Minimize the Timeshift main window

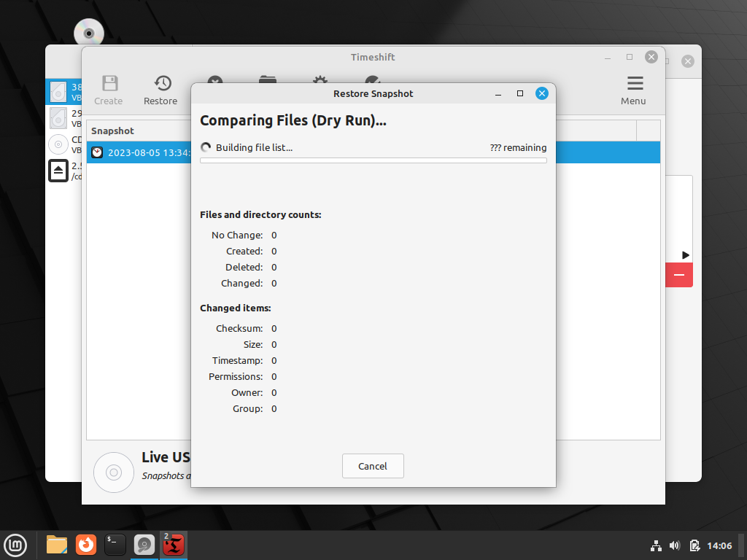pyautogui.click(x=608, y=57)
